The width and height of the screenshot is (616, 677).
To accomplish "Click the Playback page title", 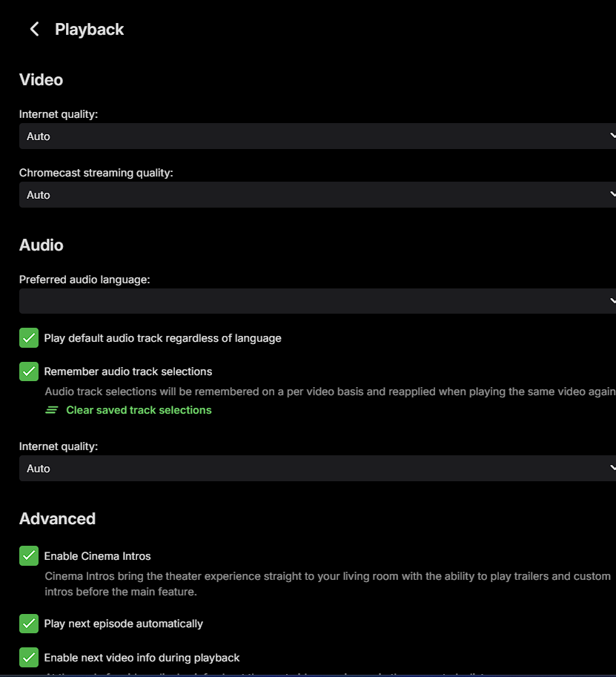I will [x=89, y=30].
